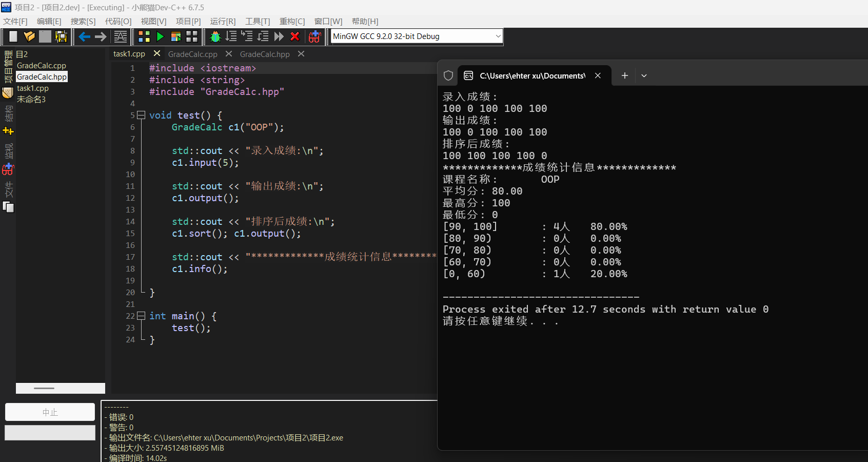Open the 工具[T] menu
The width and height of the screenshot is (868, 462).
(x=258, y=21)
